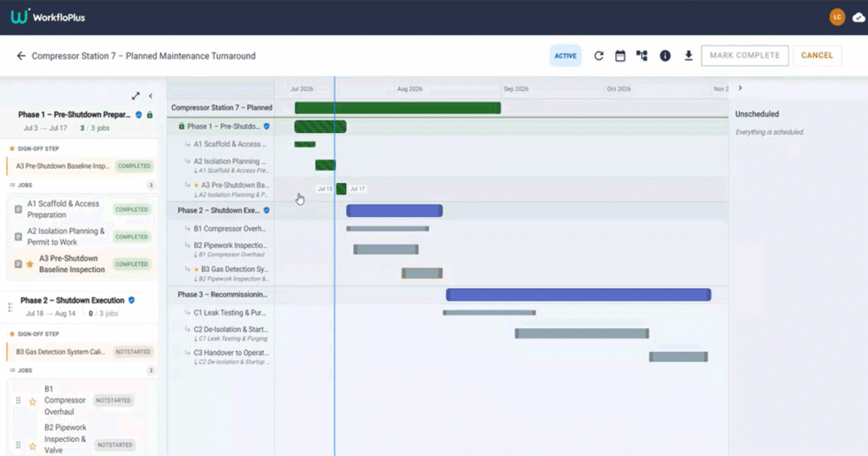
Task: Go back using the left arrow
Action: coord(21,56)
